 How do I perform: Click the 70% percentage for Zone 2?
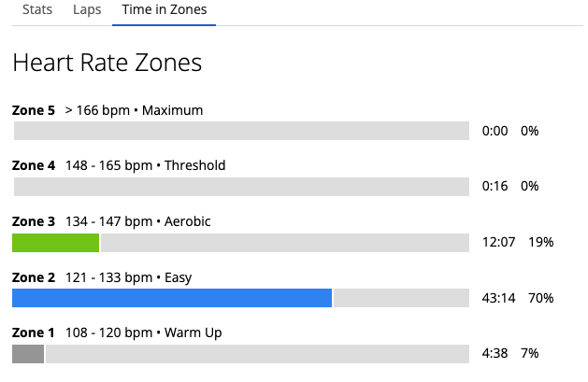click(541, 298)
